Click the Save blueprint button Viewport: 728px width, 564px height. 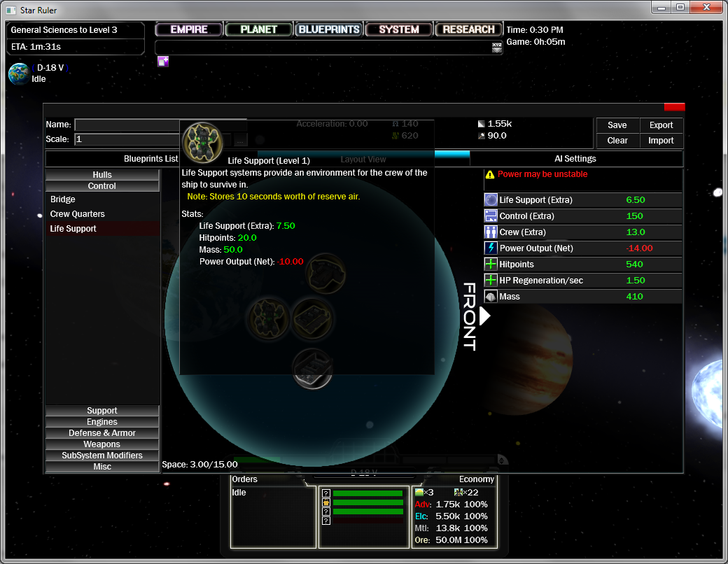click(x=617, y=125)
